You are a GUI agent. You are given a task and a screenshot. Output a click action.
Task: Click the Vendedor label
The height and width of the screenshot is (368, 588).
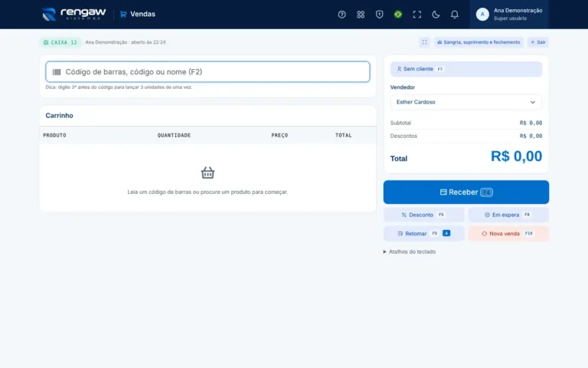click(403, 87)
